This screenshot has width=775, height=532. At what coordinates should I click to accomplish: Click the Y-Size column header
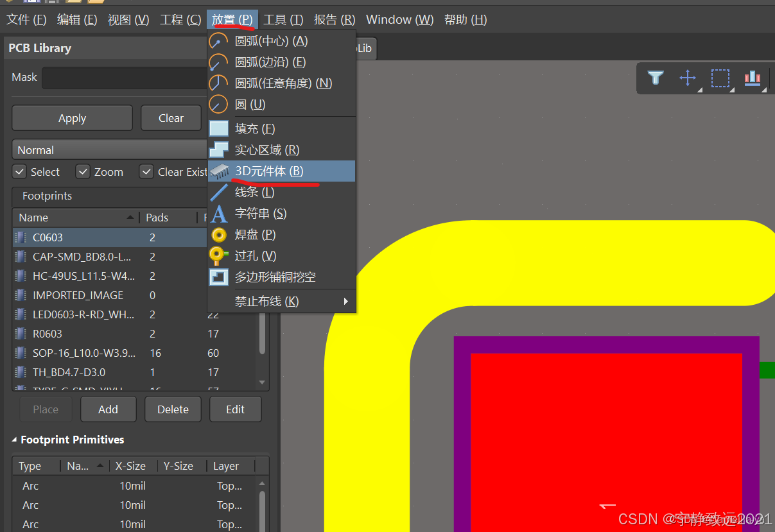pos(182,466)
